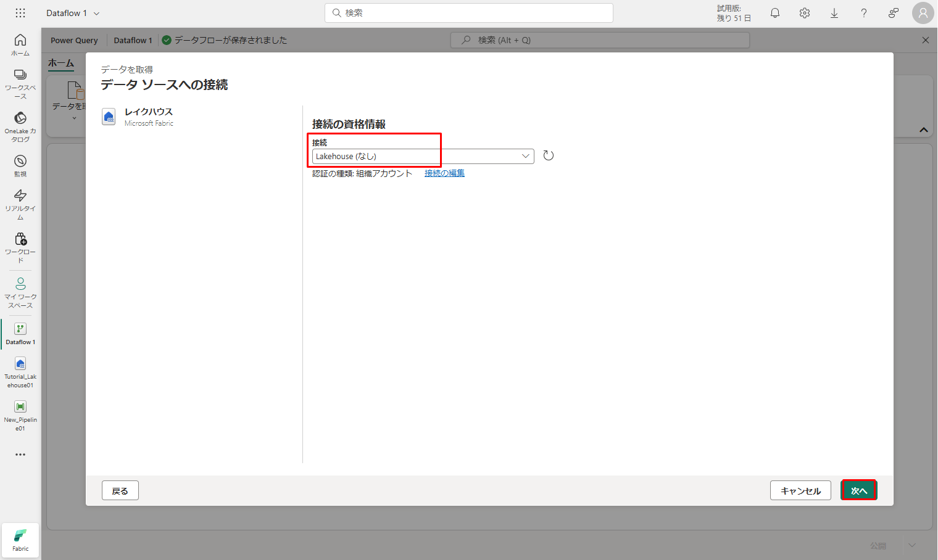Select Dataflow 1 item in the sidebar
Viewport: 938px width, 560px height.
click(20, 334)
